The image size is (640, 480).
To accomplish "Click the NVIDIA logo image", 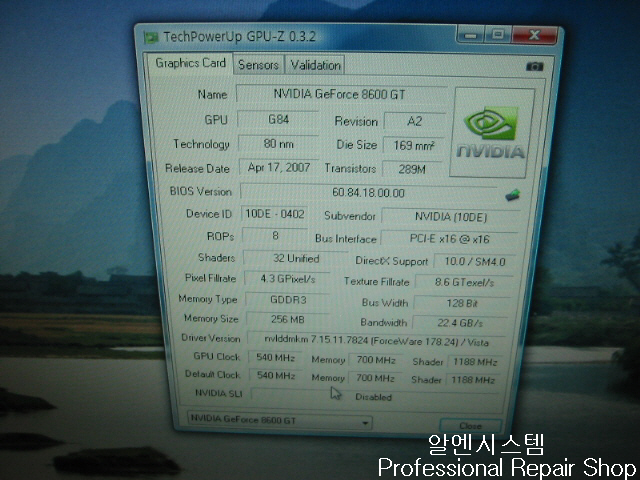I will pos(492,133).
